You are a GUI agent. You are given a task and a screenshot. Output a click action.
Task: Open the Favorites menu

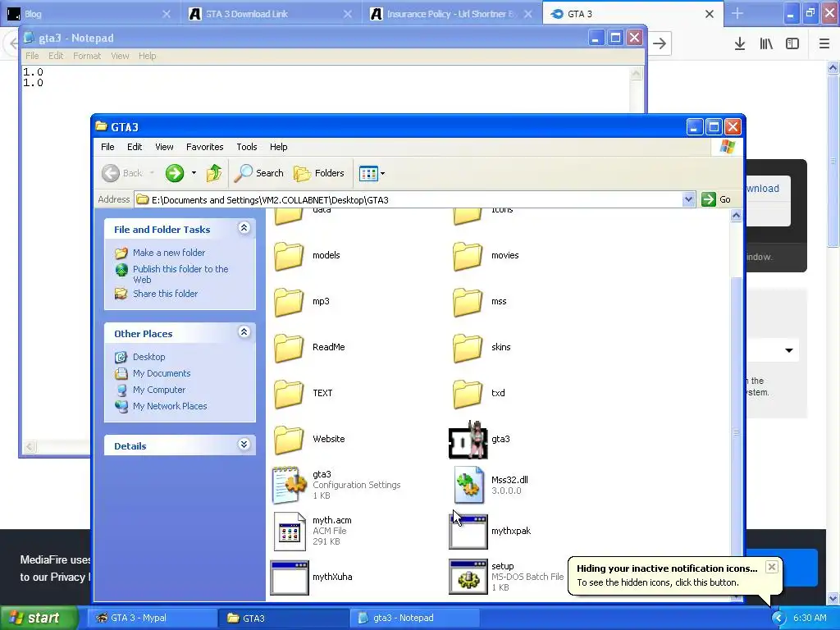[x=204, y=147]
